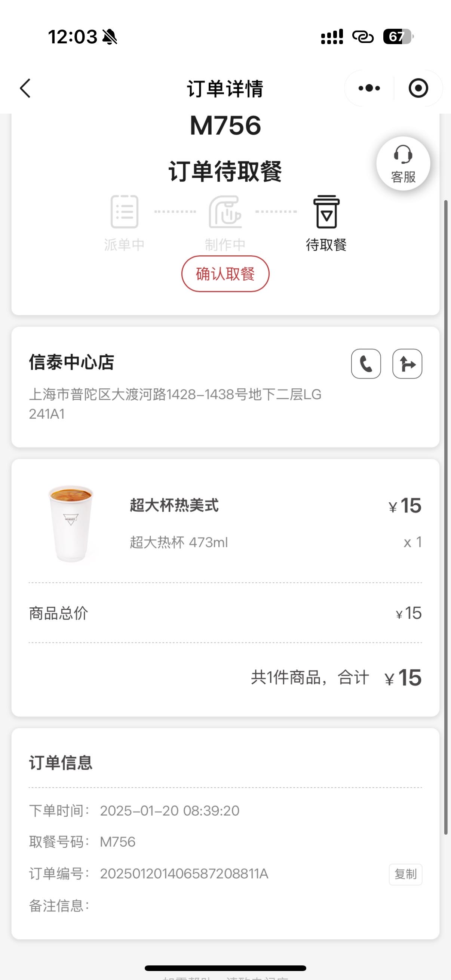Go back using the back arrow
The image size is (451, 980).
click(25, 89)
